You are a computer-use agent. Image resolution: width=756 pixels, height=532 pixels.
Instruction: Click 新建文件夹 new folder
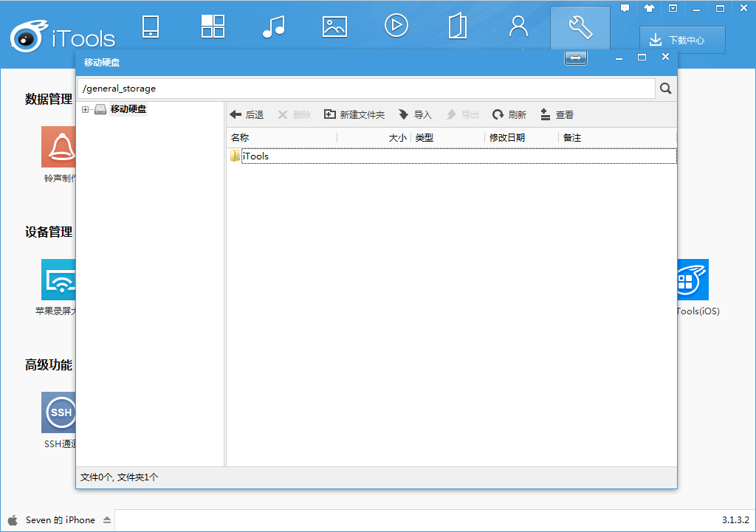click(354, 114)
